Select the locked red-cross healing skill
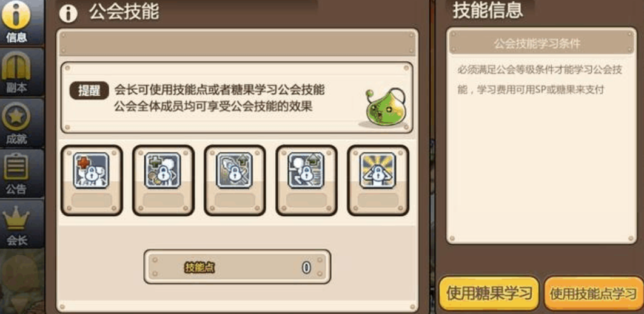 point(91,171)
